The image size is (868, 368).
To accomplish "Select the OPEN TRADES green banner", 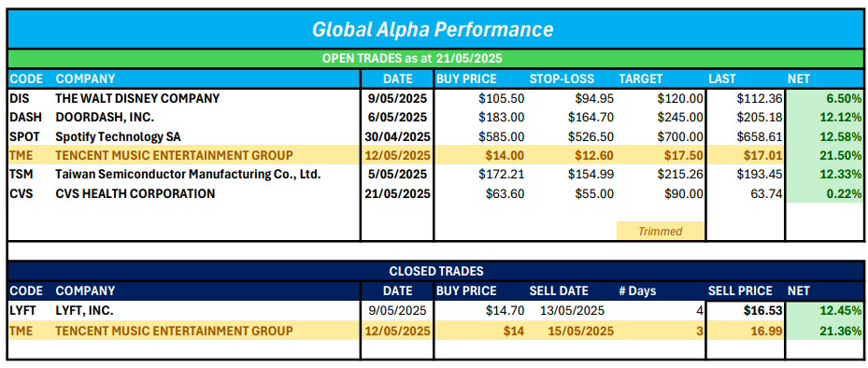I will [435, 59].
